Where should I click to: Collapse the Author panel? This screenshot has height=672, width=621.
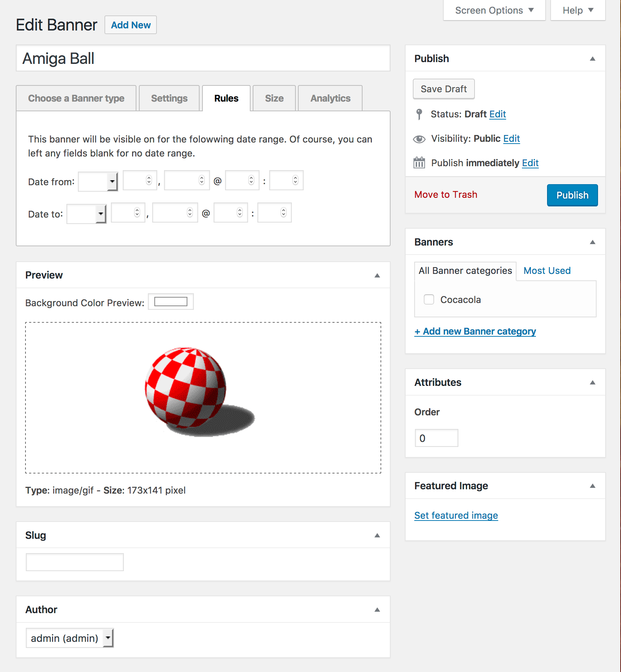pos(377,610)
